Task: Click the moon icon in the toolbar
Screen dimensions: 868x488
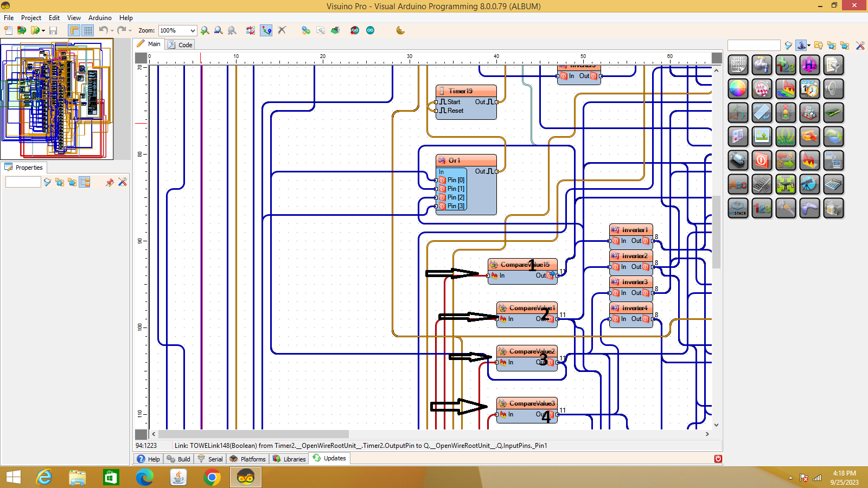Action: pyautogui.click(x=400, y=30)
